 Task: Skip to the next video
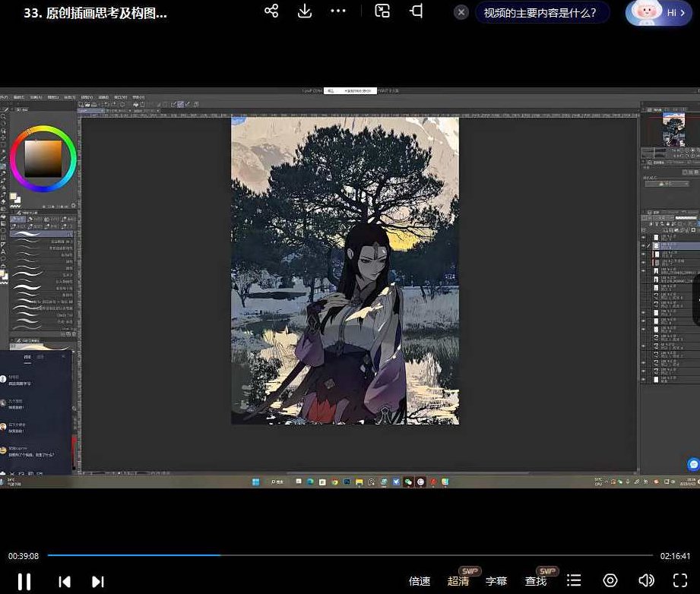(x=97, y=581)
